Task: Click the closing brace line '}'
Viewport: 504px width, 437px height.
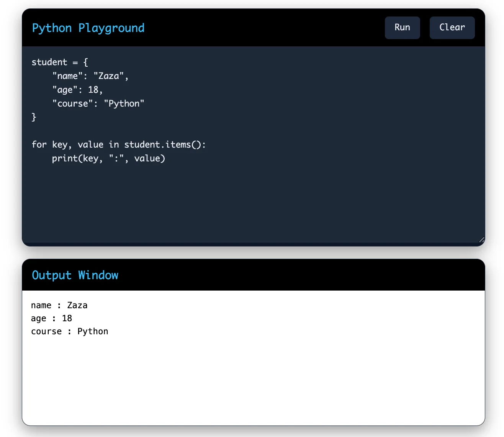Action: [34, 117]
